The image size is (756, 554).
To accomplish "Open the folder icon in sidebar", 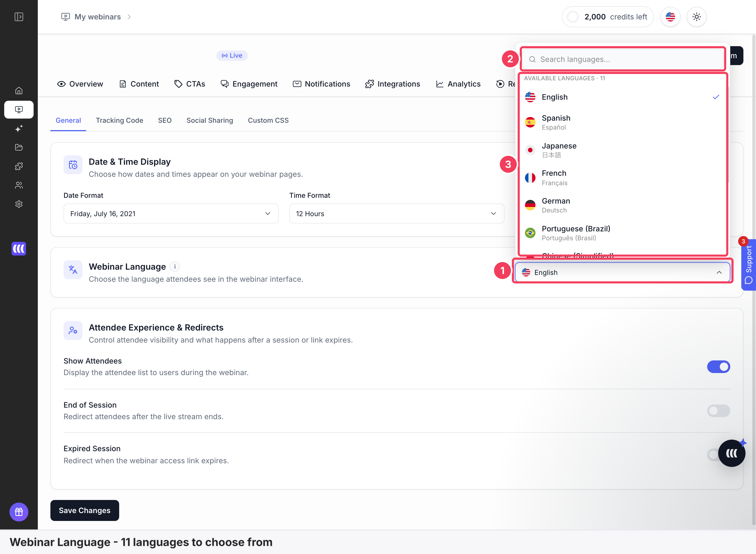I will tap(19, 147).
